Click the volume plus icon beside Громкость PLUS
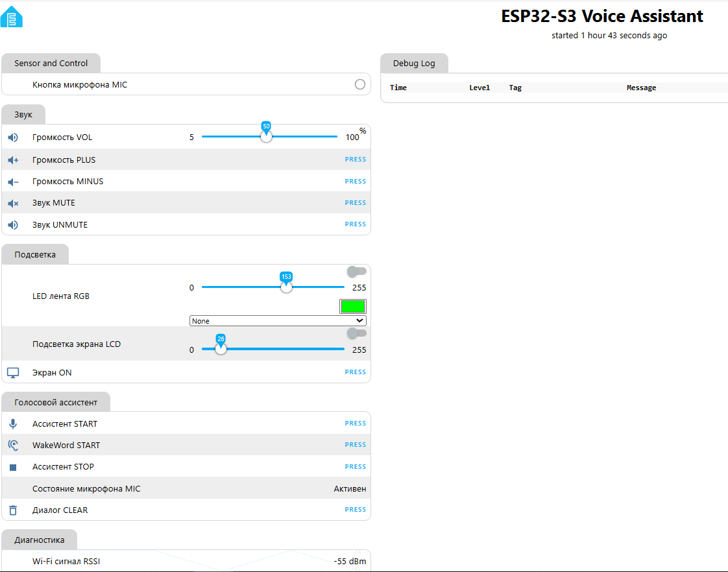 coord(13,160)
